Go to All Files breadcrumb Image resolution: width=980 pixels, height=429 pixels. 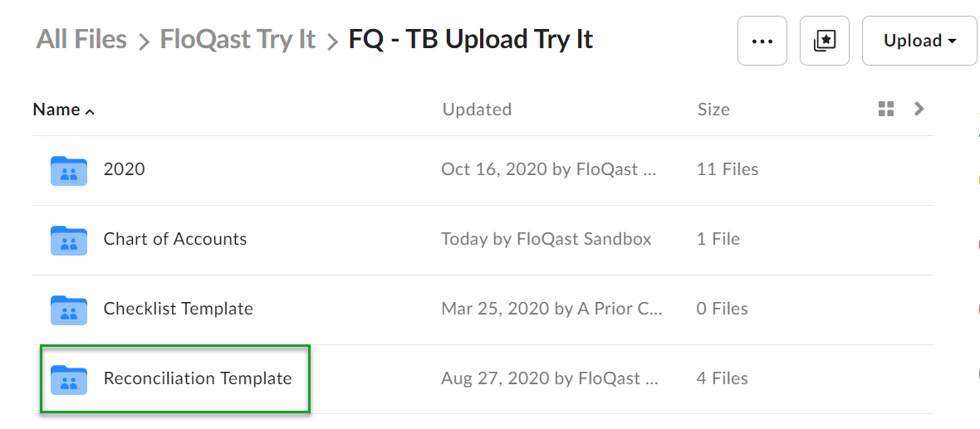point(81,39)
